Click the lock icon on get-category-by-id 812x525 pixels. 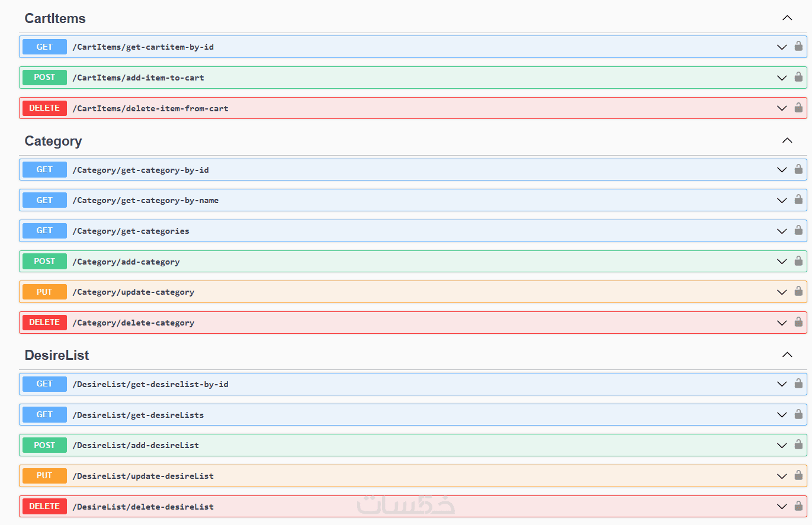pyautogui.click(x=798, y=169)
